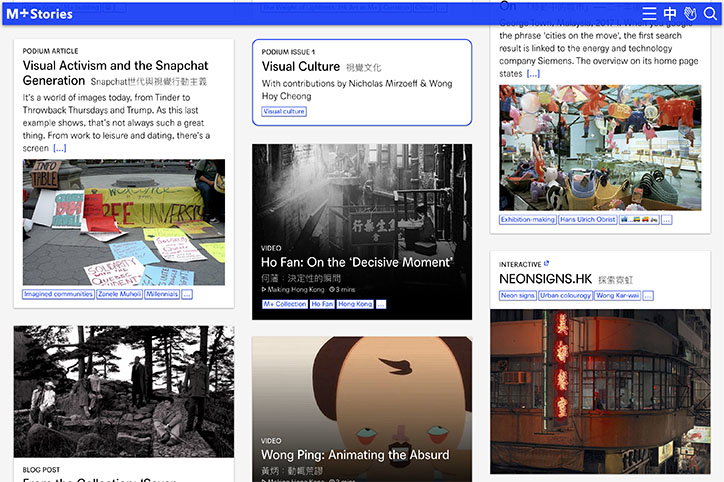Open search with magnifying glass icon

coord(710,13)
